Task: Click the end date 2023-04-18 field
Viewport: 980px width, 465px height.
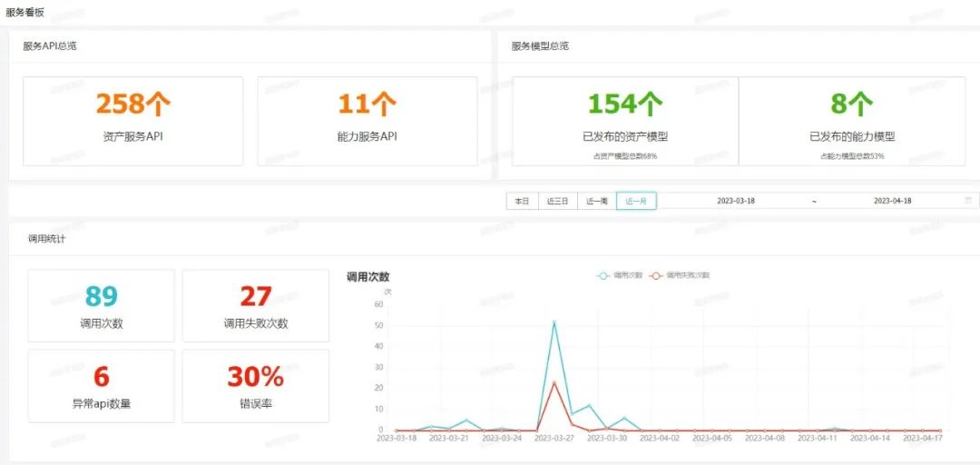Action: pyautogui.click(x=892, y=201)
